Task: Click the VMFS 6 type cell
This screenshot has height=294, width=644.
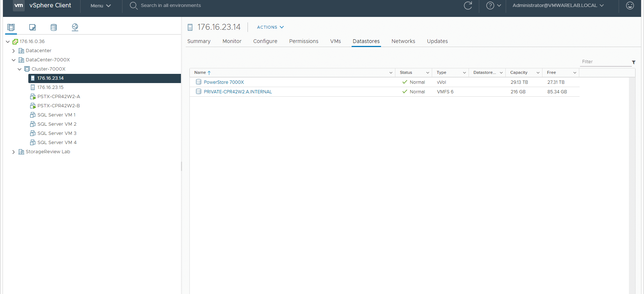Action: point(445,92)
